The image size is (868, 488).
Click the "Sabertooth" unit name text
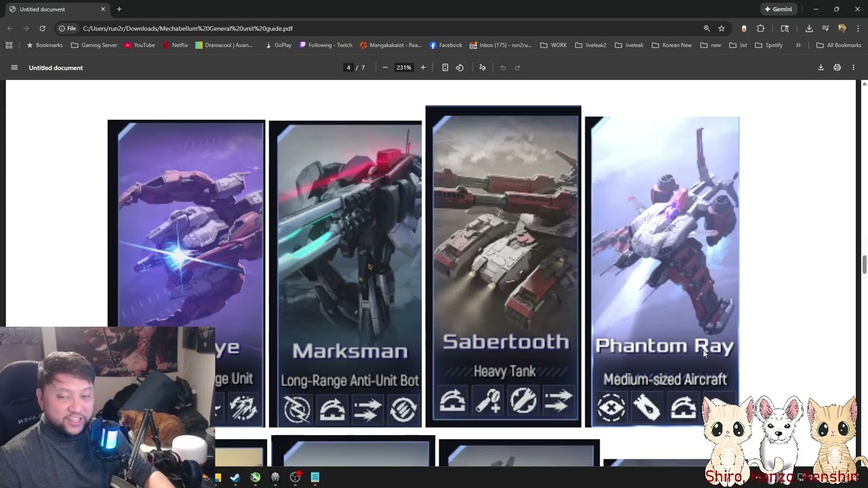(x=505, y=342)
